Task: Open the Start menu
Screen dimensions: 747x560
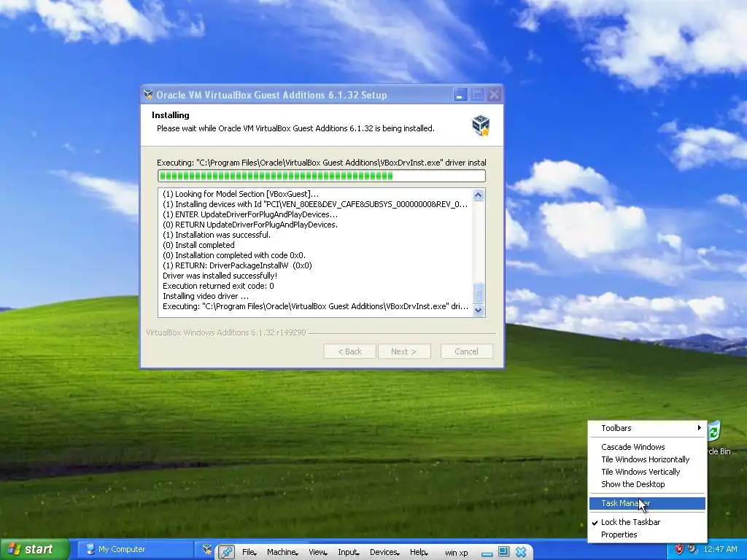Action: point(34,549)
